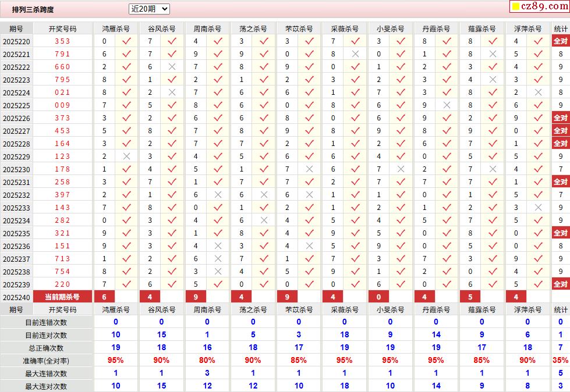This screenshot has height=392, width=570.
Task: Click the checkmark for 鸿雁杀号 in row 2025220
Action: 126,41
